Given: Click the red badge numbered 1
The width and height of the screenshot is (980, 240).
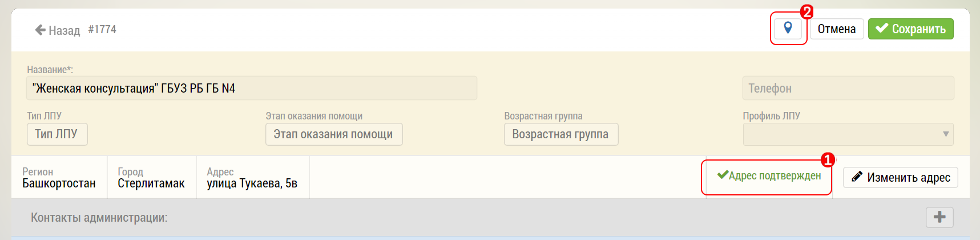Looking at the screenshot, I should click(x=828, y=160).
